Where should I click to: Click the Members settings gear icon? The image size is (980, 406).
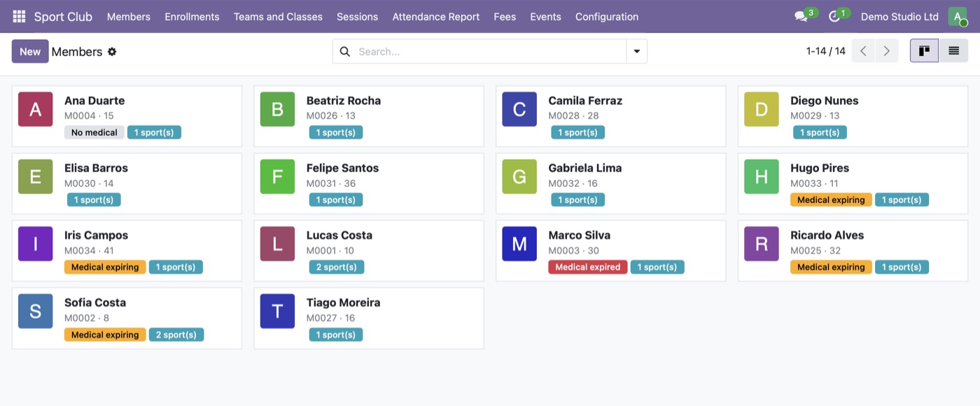point(112,52)
